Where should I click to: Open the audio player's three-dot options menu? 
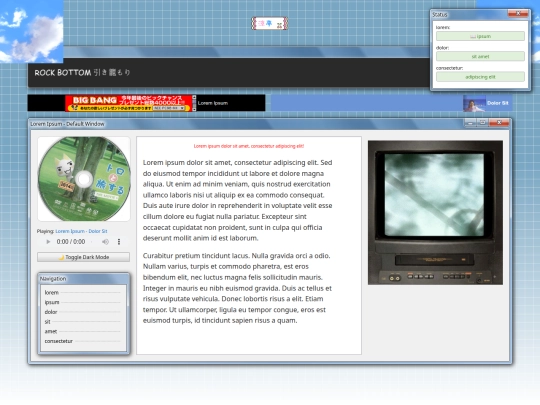(119, 242)
